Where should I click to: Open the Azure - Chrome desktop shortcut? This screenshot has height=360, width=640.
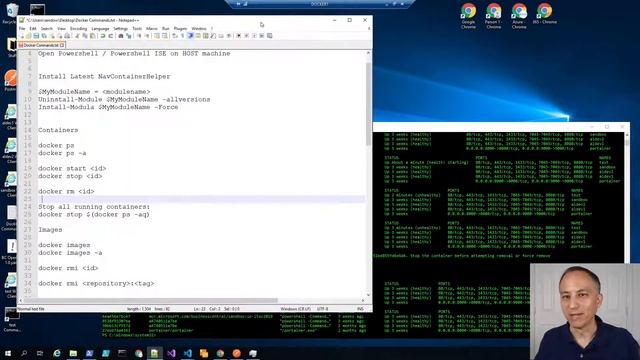[x=519, y=16]
